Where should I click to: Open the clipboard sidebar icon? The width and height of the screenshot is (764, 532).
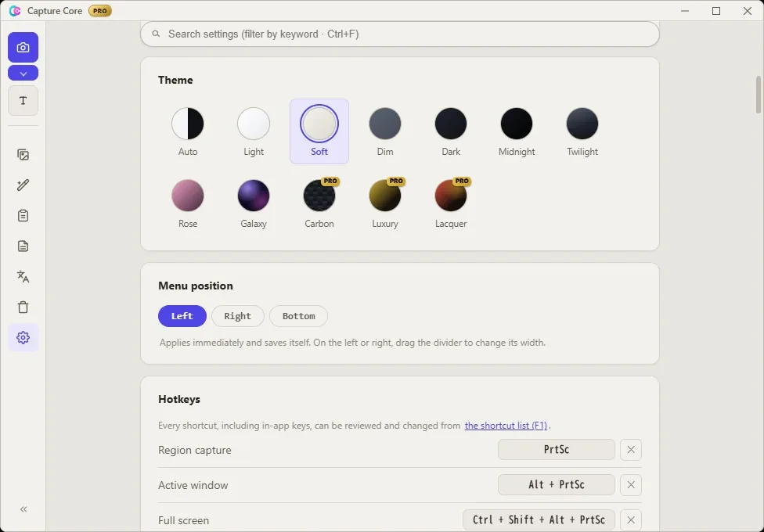[x=23, y=216]
